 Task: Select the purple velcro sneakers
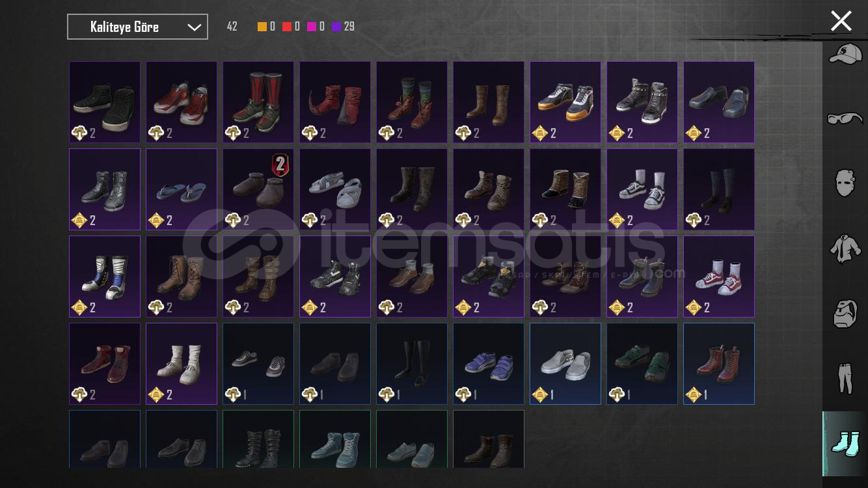pyautogui.click(x=489, y=364)
